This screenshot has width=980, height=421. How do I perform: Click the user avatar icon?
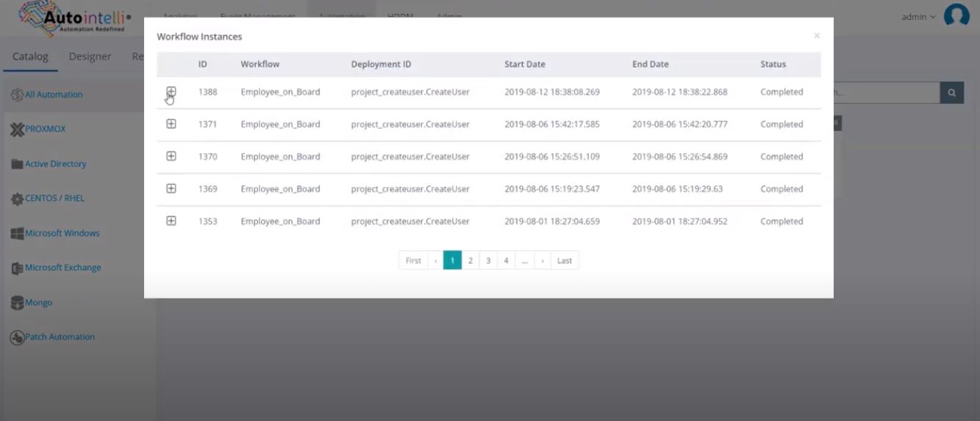956,15
